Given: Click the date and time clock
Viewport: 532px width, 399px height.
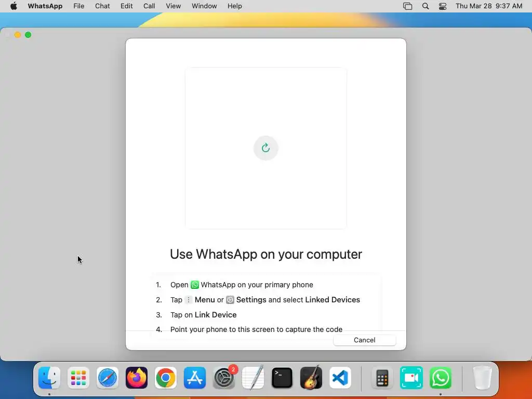Looking at the screenshot, I should pyautogui.click(x=488, y=6).
